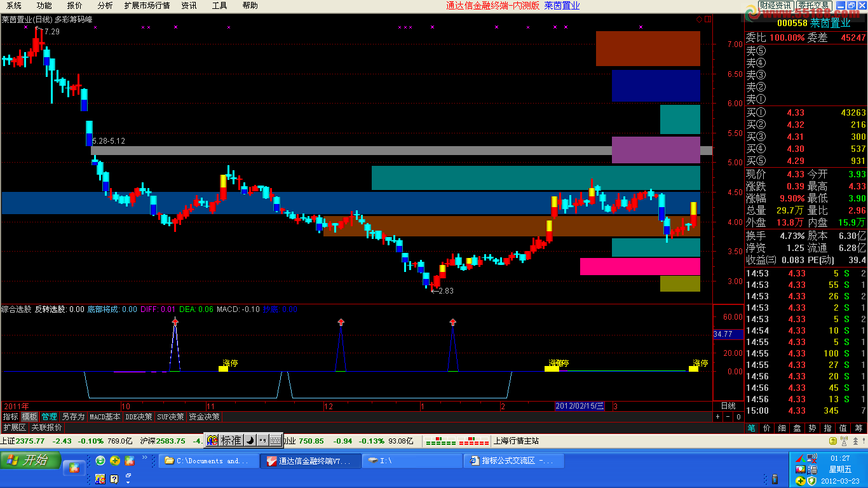Click the minus button under 日线
Viewport: 868px width, 488px height.
[728, 417]
